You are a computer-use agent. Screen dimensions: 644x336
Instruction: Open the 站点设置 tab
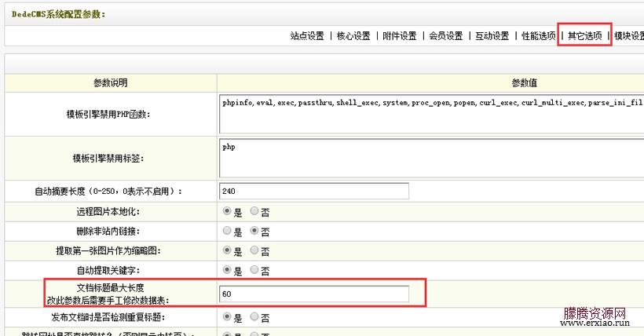click(x=307, y=36)
